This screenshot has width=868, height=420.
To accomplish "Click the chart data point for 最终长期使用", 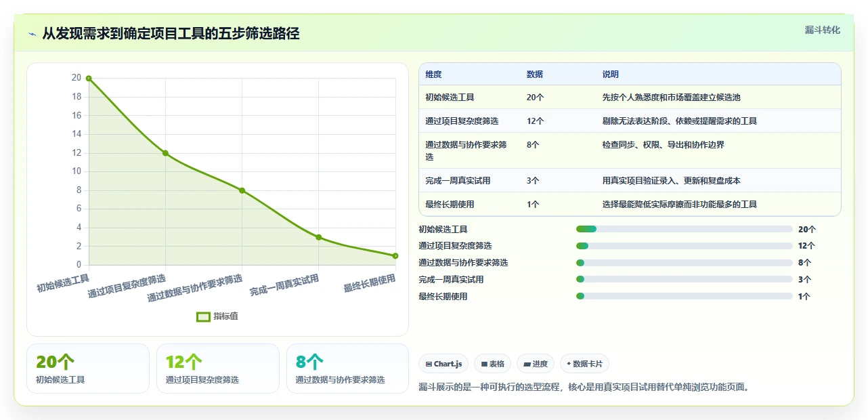I will (395, 255).
